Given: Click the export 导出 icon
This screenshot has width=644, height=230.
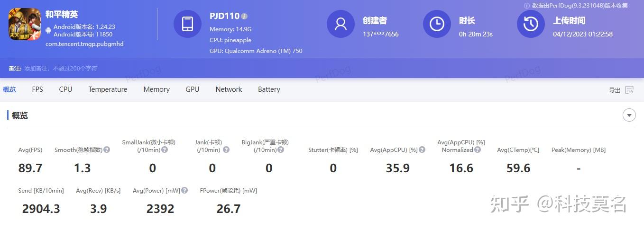Looking at the screenshot, I should point(629,90).
